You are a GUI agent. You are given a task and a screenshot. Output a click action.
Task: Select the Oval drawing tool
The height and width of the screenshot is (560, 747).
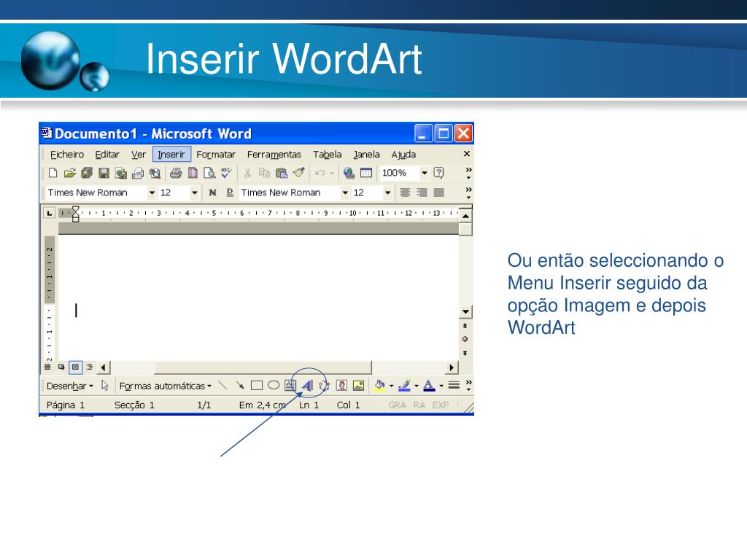(274, 385)
